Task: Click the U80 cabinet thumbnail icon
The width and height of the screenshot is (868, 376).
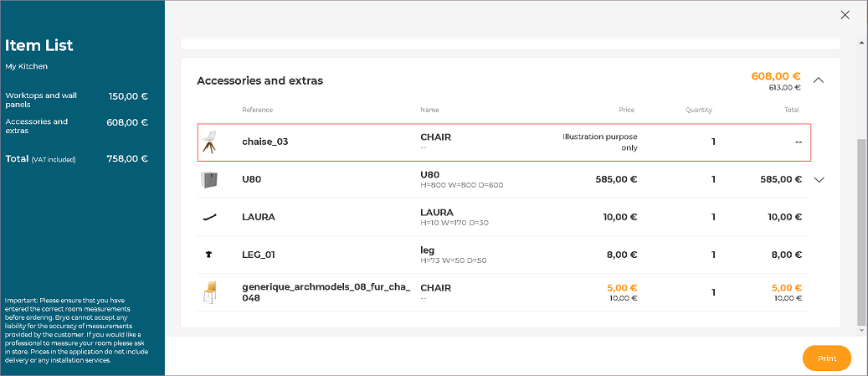Action: (x=209, y=179)
